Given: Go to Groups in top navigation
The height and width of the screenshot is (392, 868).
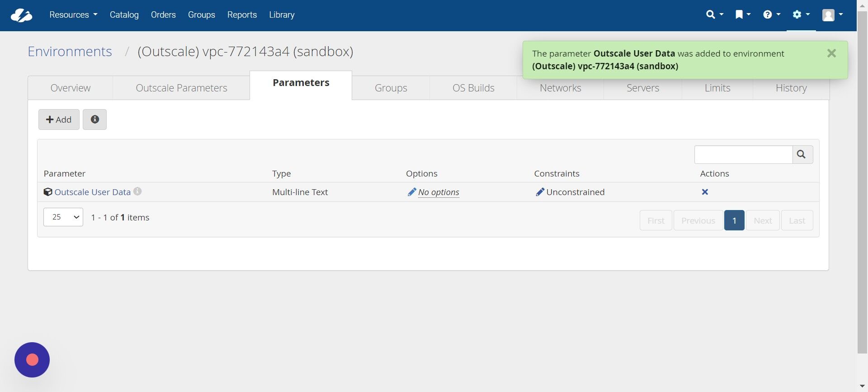Looking at the screenshot, I should point(202,14).
